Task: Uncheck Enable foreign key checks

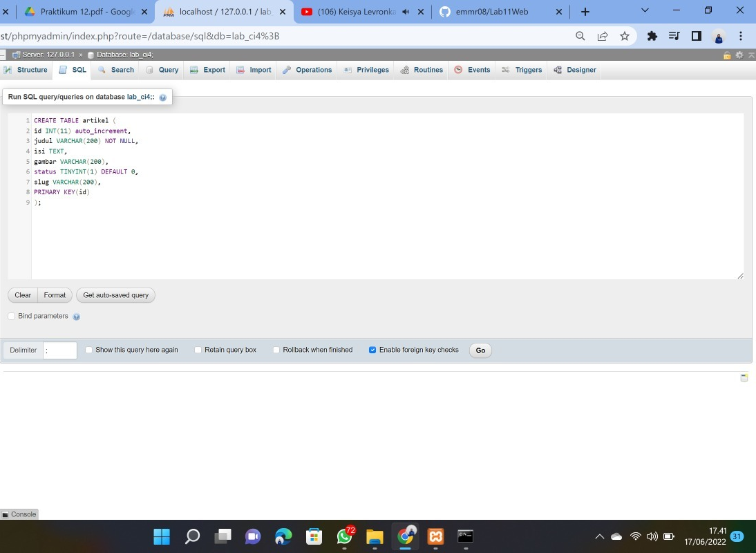Action: (372, 350)
